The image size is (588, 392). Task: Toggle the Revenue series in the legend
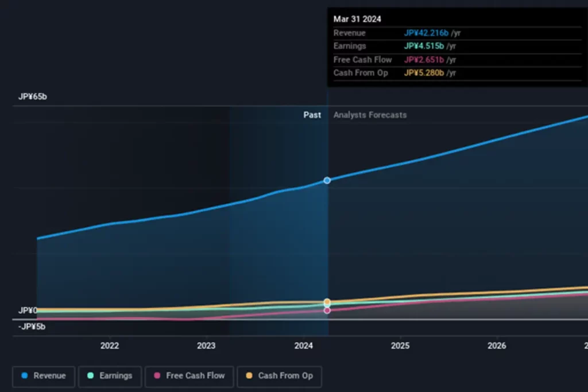tap(44, 376)
